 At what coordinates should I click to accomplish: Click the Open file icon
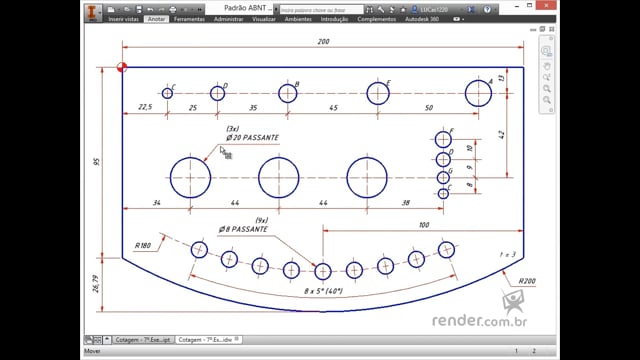pos(127,9)
